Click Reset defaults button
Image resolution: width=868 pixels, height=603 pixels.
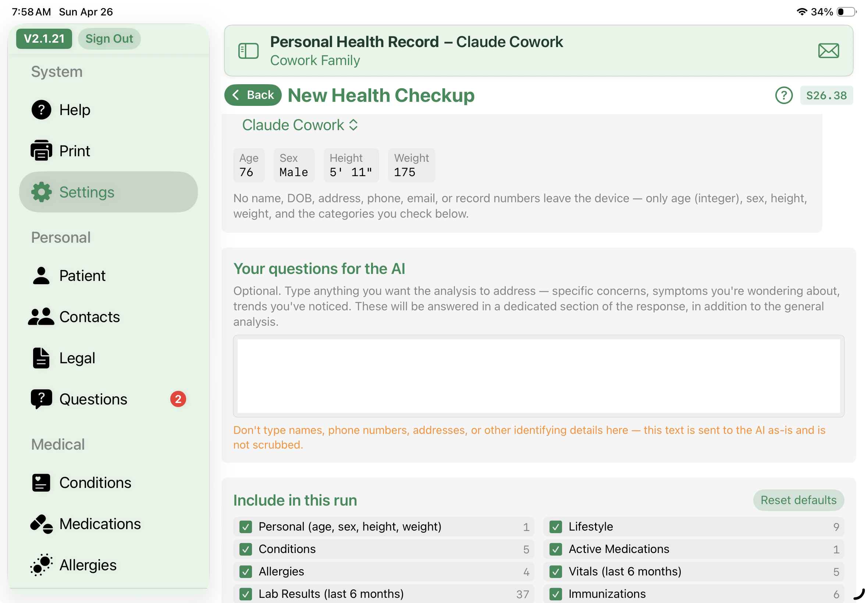(798, 500)
